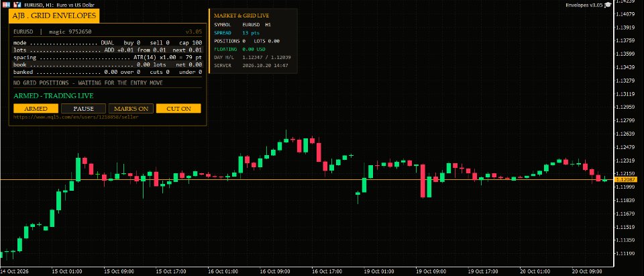Click the v3.05 version label in panel
Image resolution: width=644 pixels, height=276 pixels.
[193, 32]
